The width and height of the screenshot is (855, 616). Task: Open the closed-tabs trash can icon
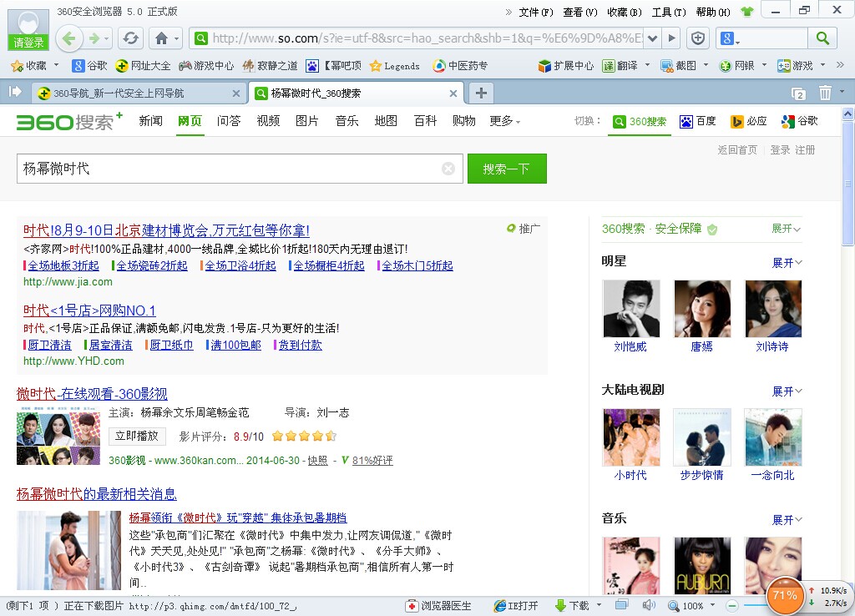click(825, 93)
